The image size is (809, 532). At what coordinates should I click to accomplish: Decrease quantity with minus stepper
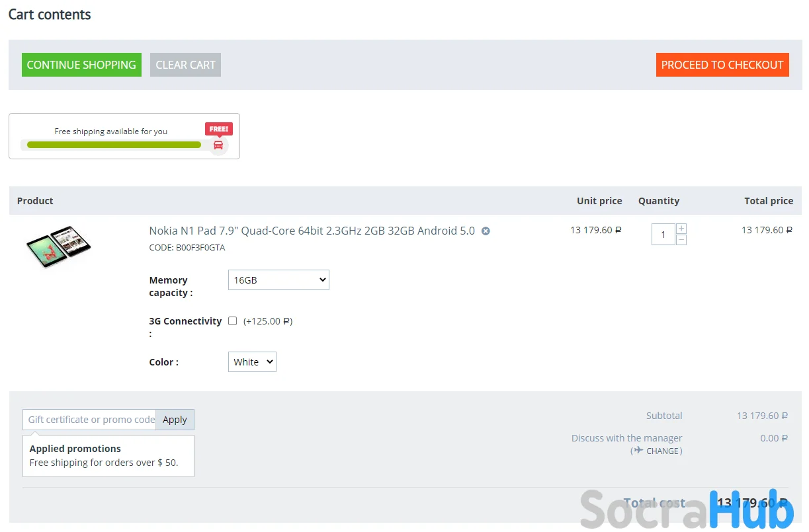click(x=681, y=240)
